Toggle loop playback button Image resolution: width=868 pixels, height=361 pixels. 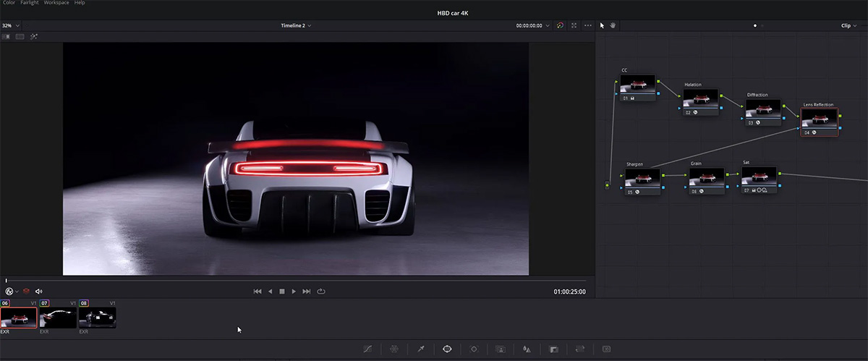(321, 292)
